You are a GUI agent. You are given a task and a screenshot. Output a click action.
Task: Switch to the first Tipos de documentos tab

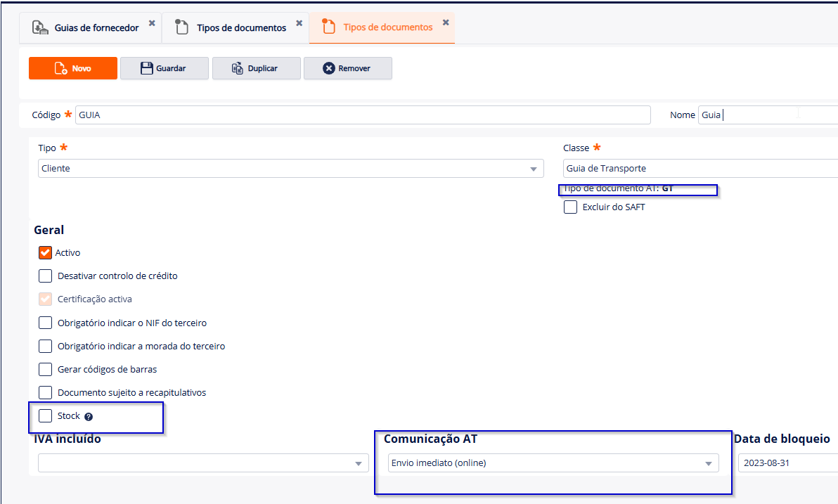point(241,28)
